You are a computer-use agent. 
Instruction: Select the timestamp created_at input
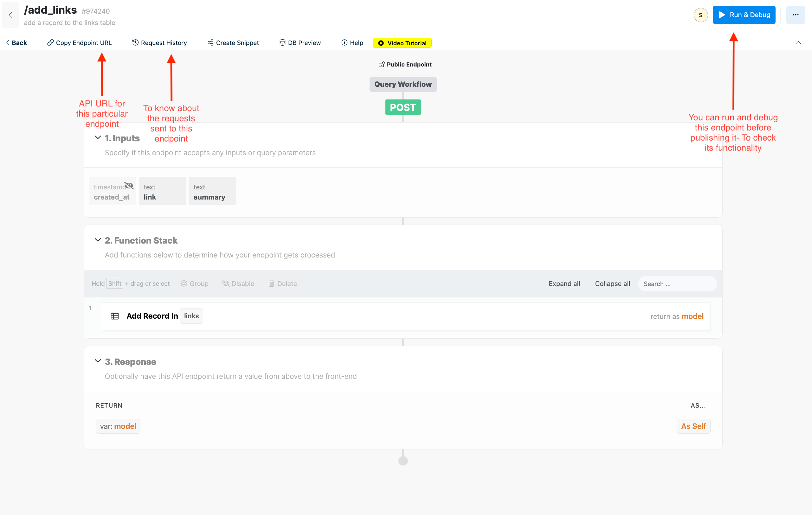pos(112,191)
